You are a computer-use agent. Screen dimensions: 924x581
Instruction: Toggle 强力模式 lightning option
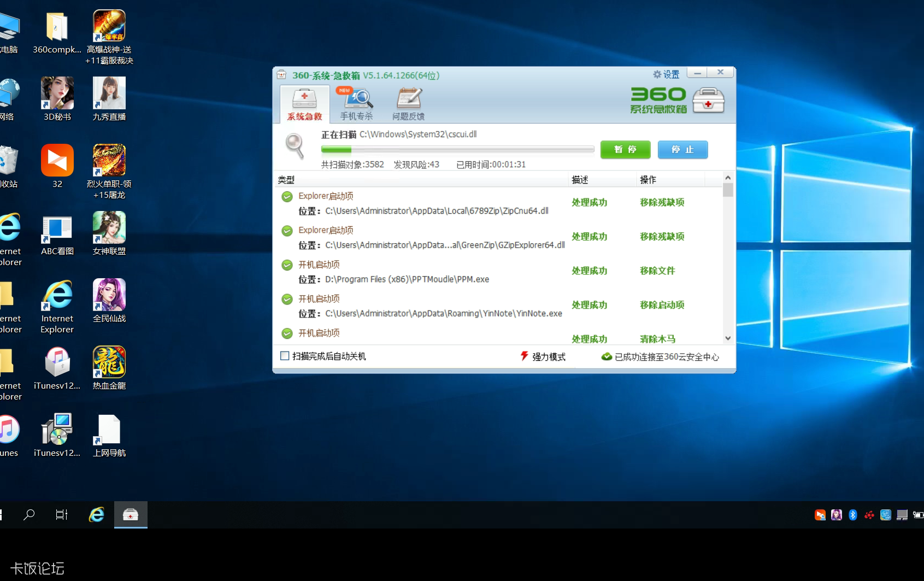543,356
